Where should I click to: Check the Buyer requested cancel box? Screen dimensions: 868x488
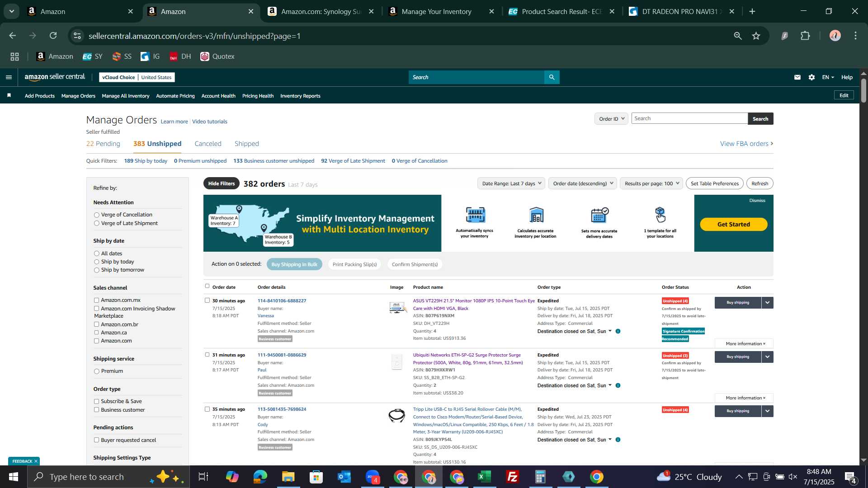tap(96, 440)
